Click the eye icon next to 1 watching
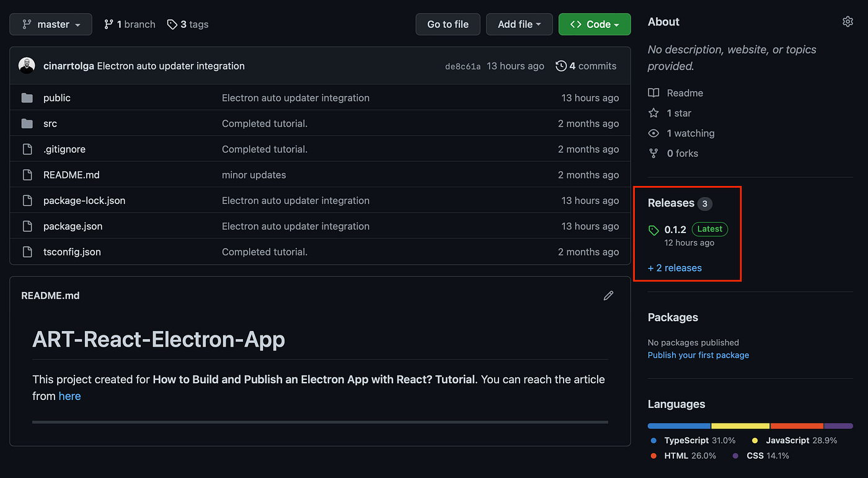The height and width of the screenshot is (478, 868). (653, 133)
